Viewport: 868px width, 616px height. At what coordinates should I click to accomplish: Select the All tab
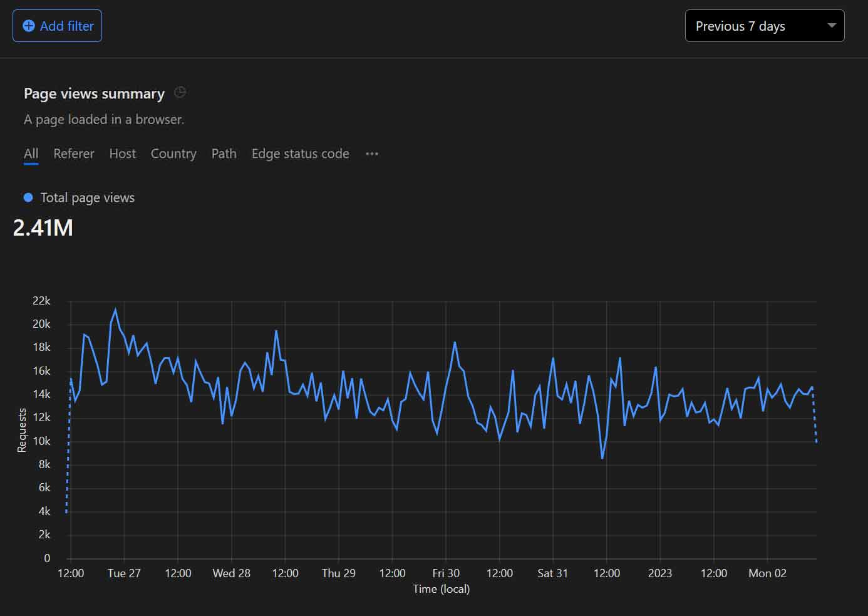(31, 154)
